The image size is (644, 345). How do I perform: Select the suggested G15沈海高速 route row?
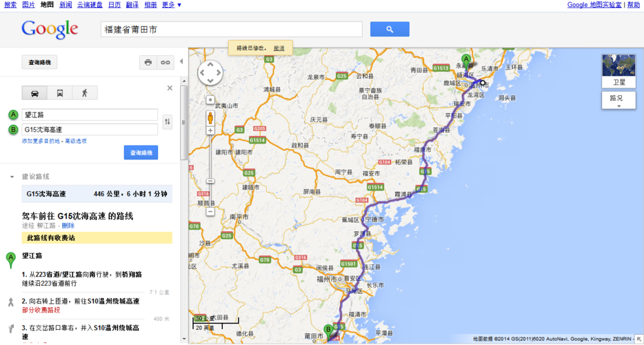point(97,194)
